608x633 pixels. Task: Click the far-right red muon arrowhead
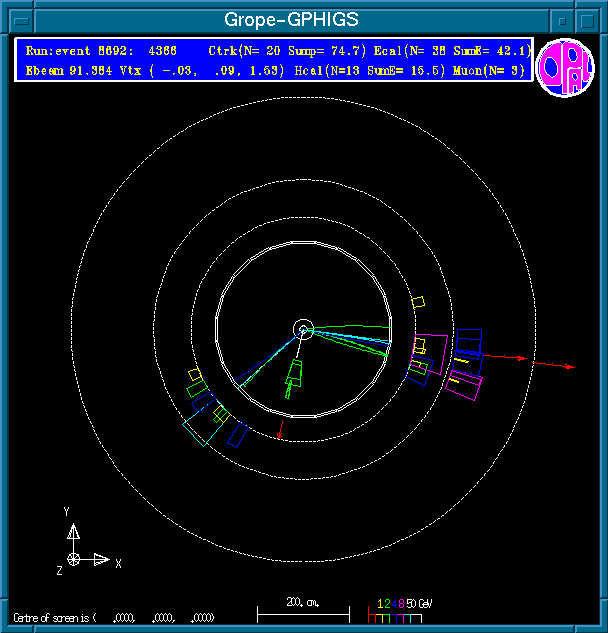pos(569,367)
